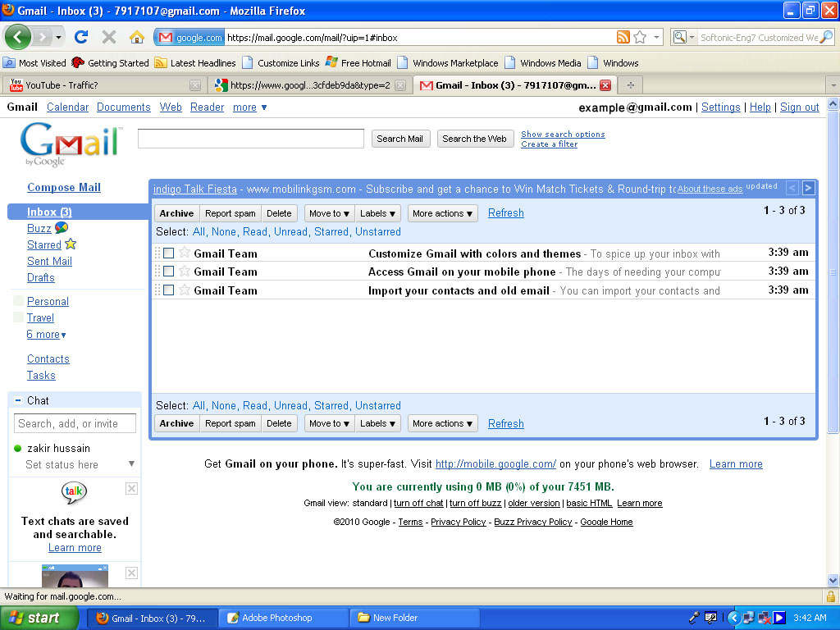Image resolution: width=840 pixels, height=630 pixels.
Task: Close the Gmail Inbox tab
Action: (605, 85)
